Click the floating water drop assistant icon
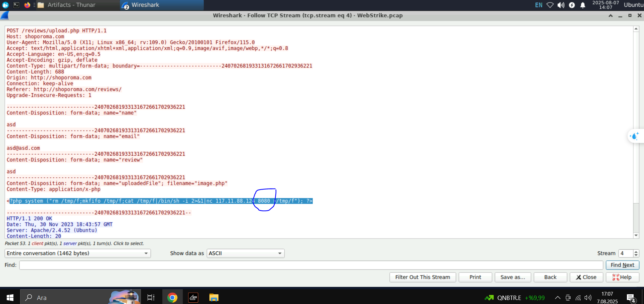 [635, 136]
